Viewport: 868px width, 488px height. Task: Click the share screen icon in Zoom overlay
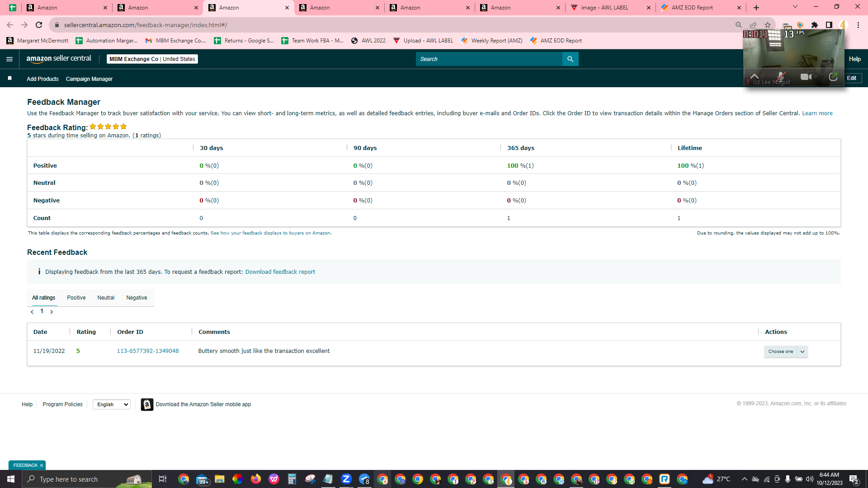[x=833, y=77]
